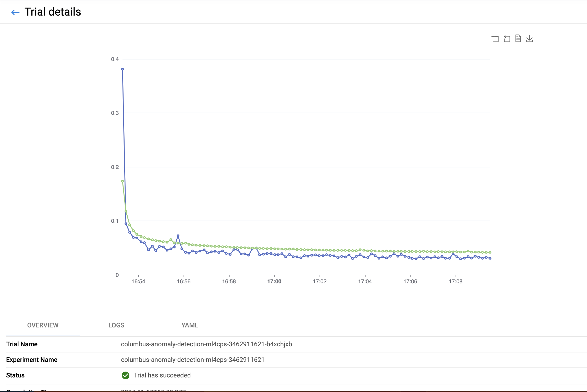The image size is (587, 392).
Task: Click the bold 17:00 x-axis label
Action: [274, 281]
